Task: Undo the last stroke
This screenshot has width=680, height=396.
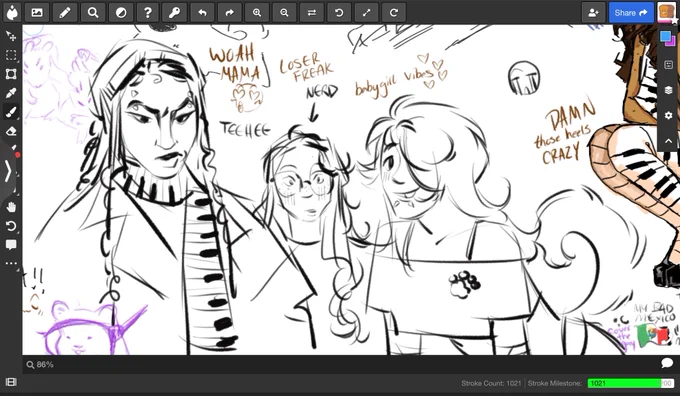Action: click(x=202, y=13)
